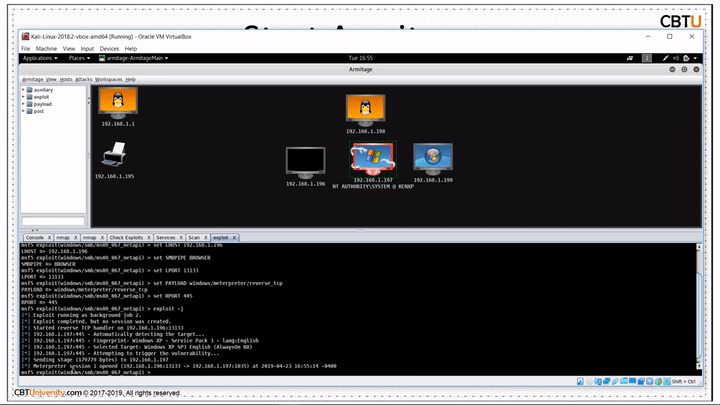
Task: Click the 'exploit -j' command line
Action: click(x=102, y=309)
